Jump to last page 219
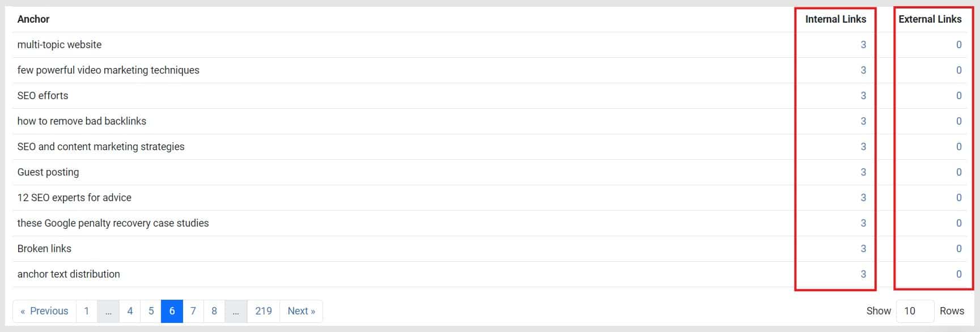 tap(264, 311)
